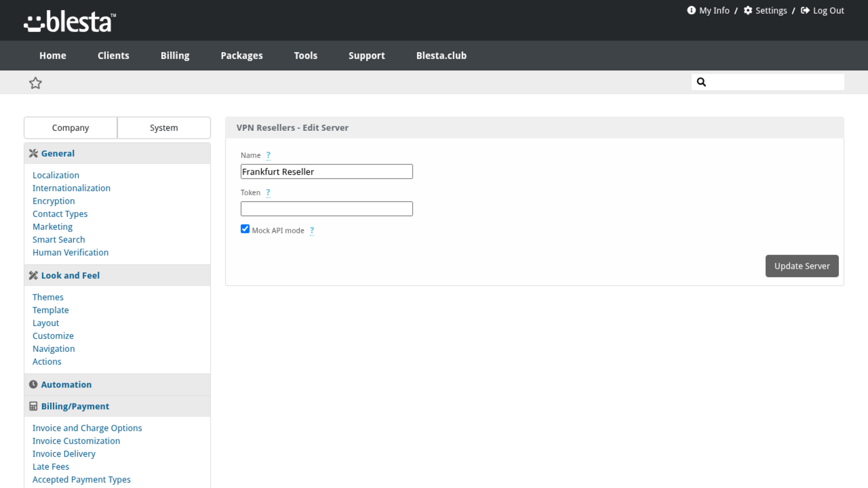Show Name field help tooltip
The image size is (868, 488).
pos(268,155)
